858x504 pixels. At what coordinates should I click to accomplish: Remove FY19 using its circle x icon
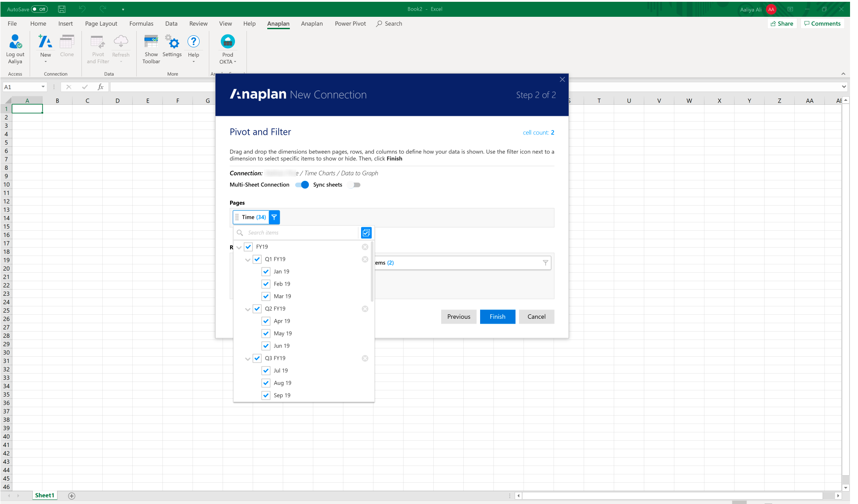[x=365, y=247]
